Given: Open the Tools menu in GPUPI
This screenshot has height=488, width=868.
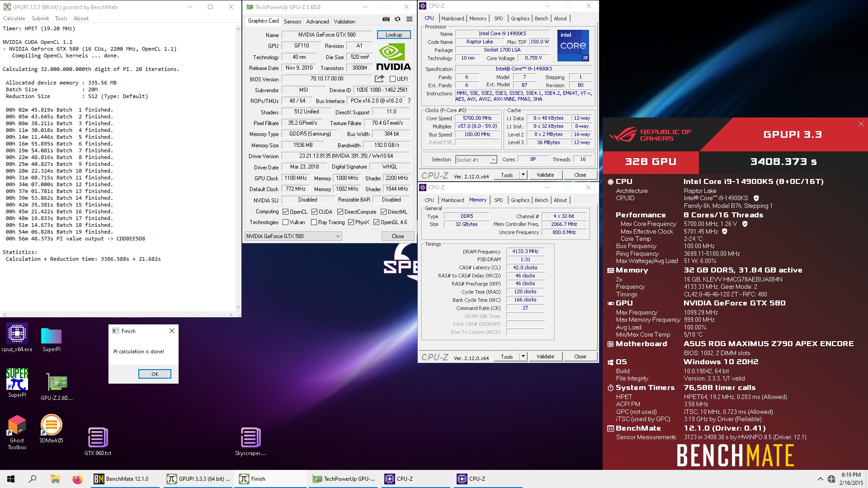Looking at the screenshot, I should (x=61, y=19).
